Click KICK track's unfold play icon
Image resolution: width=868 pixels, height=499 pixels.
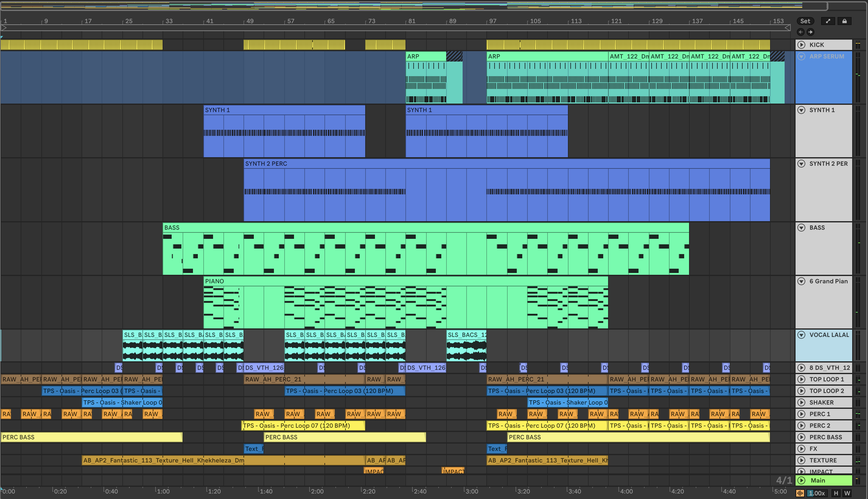click(802, 45)
